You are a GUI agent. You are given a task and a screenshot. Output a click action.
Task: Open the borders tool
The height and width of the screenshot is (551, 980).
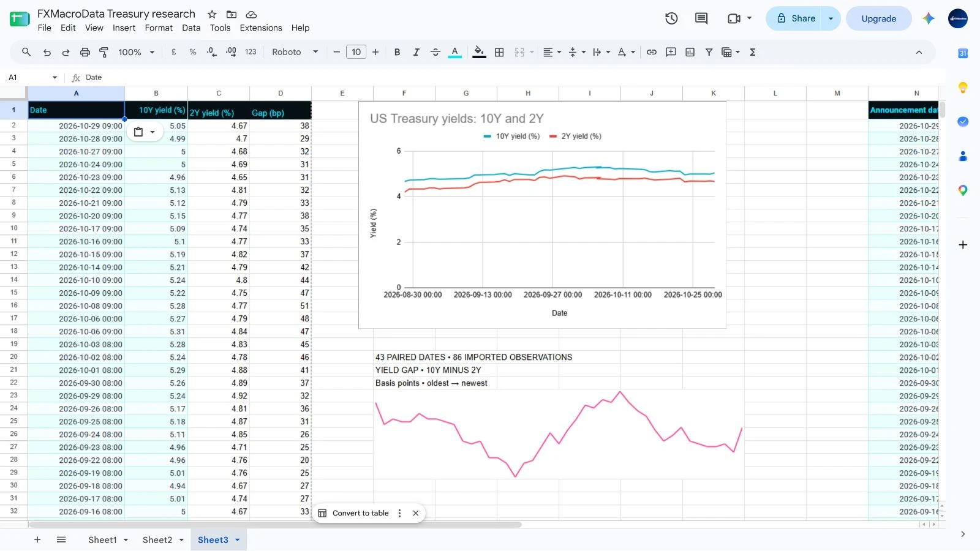coord(499,52)
